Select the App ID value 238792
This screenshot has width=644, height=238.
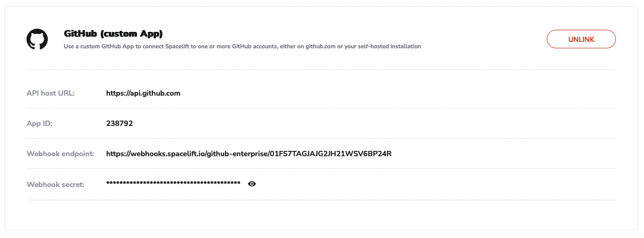(119, 123)
